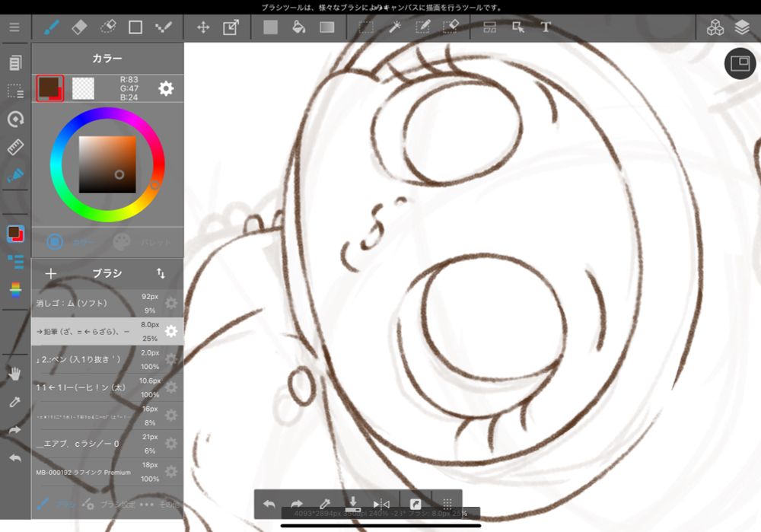
Task: Toggle the brush list panel in sidebar
Action: click(15, 262)
